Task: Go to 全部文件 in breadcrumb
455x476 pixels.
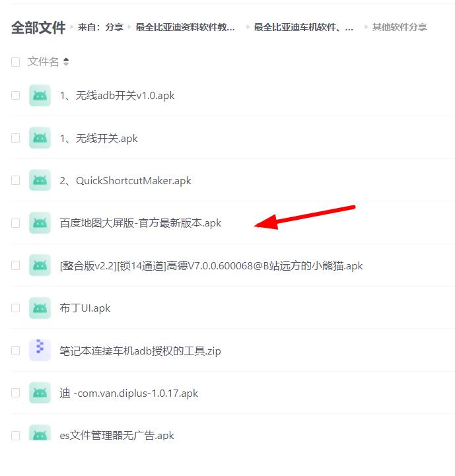Action: 38,28
